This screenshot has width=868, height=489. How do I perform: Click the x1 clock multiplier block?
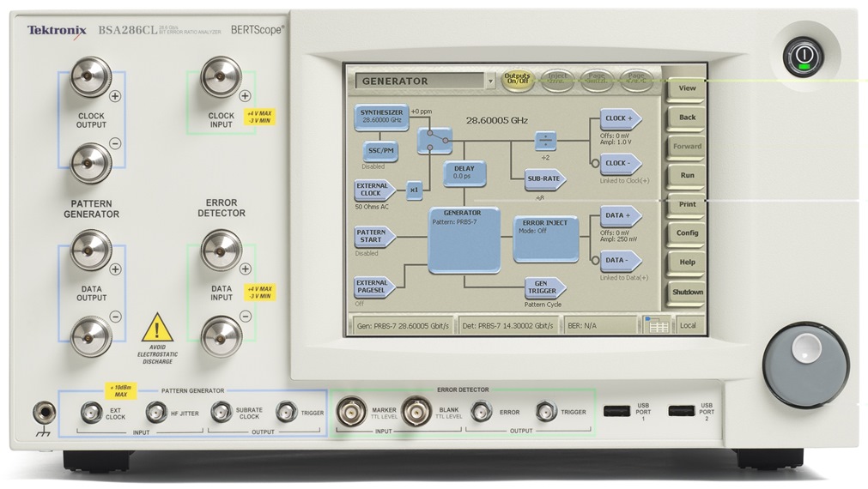[x=414, y=190]
